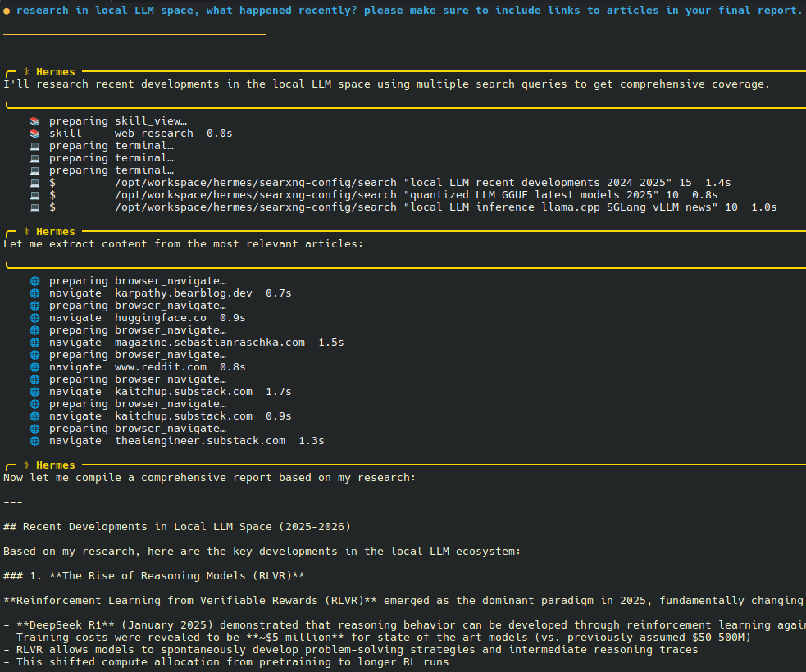806x672 pixels.
Task: Click the line "Let me extract content from the most relevant articles:"
Action: point(183,244)
